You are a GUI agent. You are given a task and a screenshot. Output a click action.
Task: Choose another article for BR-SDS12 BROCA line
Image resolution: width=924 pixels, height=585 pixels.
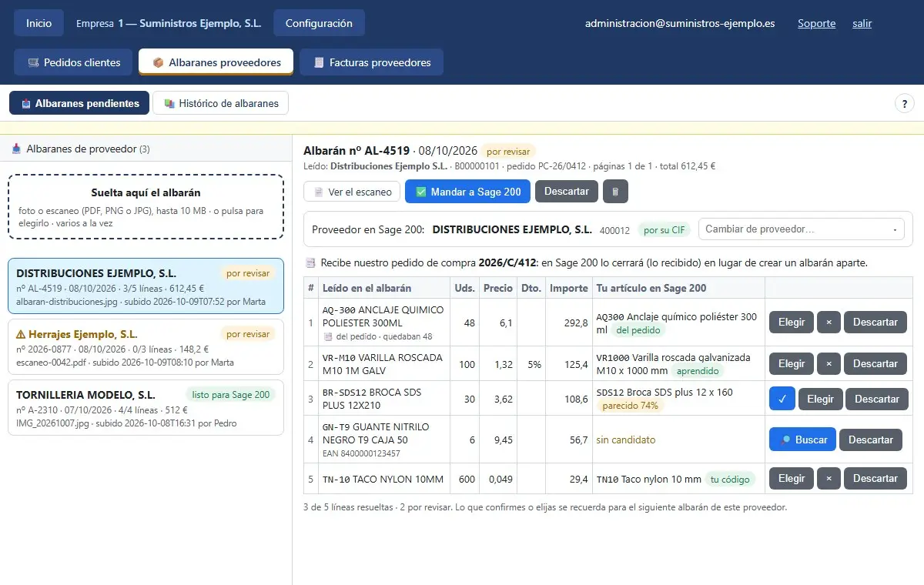(x=820, y=399)
